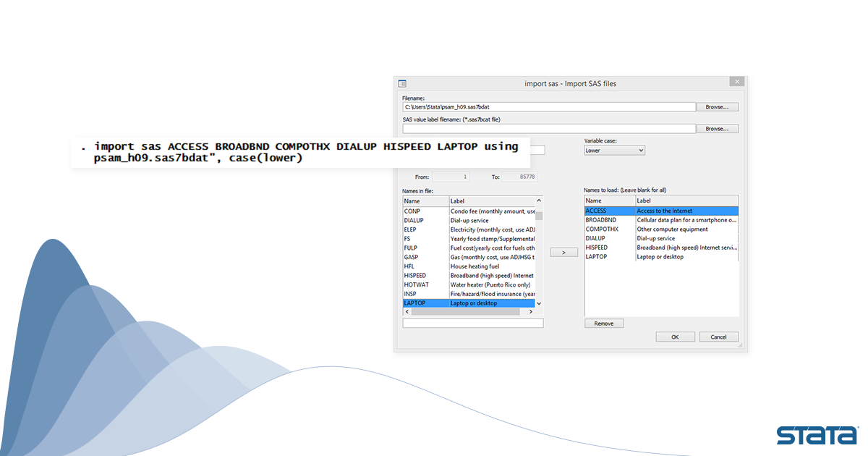The image size is (868, 456).
Task: Select the HOTWAT water heater row
Action: pos(469,284)
